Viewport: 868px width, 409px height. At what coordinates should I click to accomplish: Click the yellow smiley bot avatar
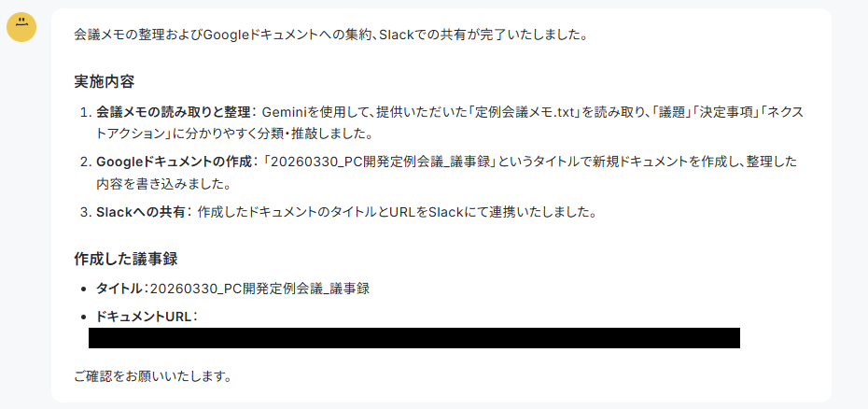point(21,28)
